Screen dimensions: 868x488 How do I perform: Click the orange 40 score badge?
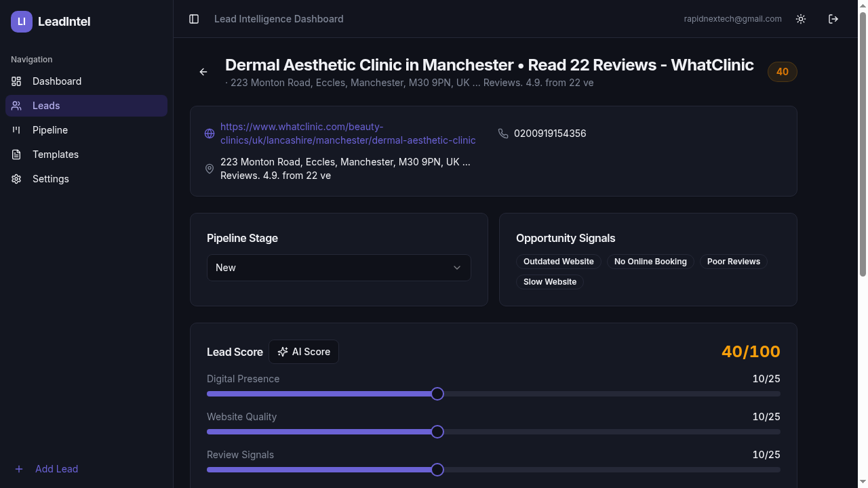783,72
